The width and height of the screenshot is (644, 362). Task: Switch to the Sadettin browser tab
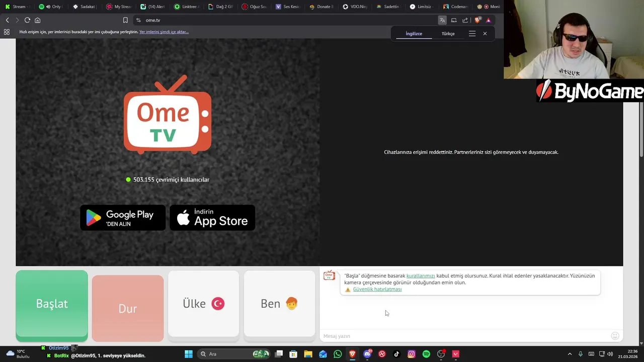[x=389, y=7]
